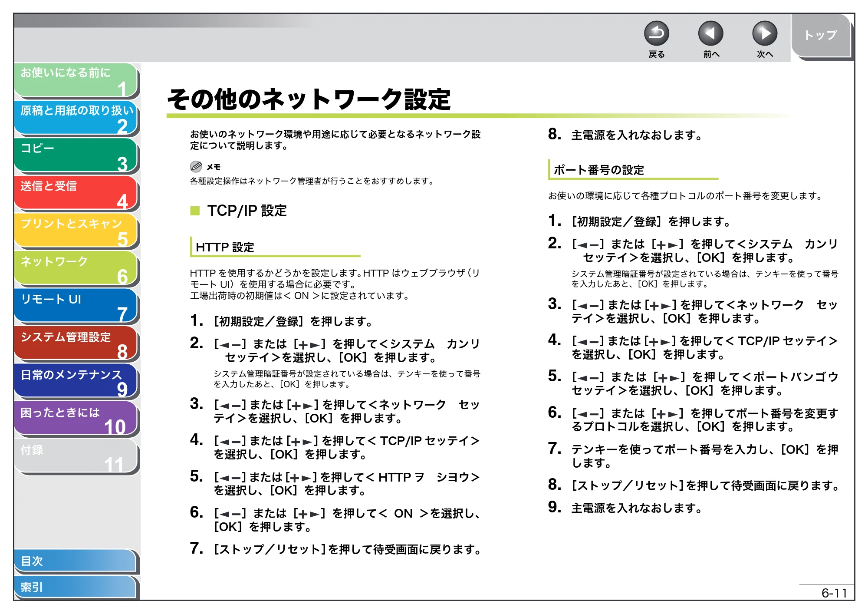Image resolution: width=868 pixels, height=614 pixels.
Task: Click the メモ note text about ネットワーク管理者
Action: click(312, 181)
